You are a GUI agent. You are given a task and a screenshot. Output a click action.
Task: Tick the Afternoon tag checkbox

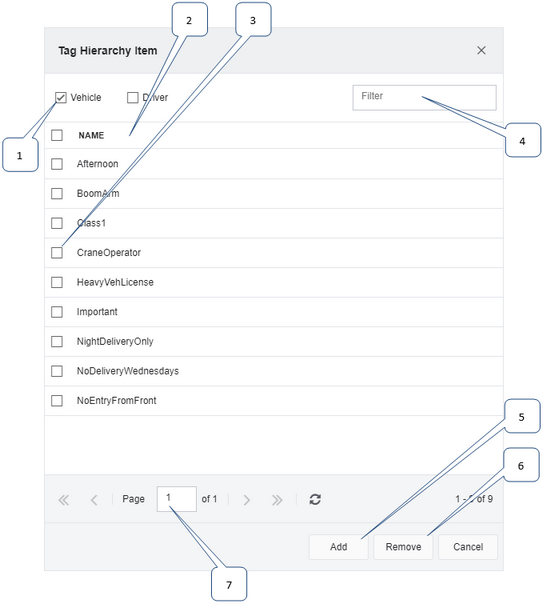57,164
